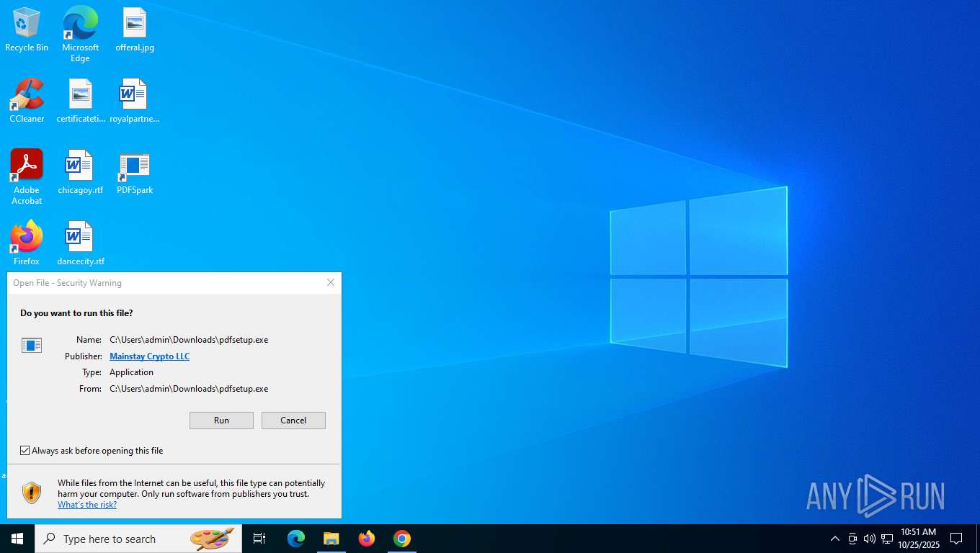Uncheck Always ask before opening this file
The image size is (980, 553).
click(25, 451)
